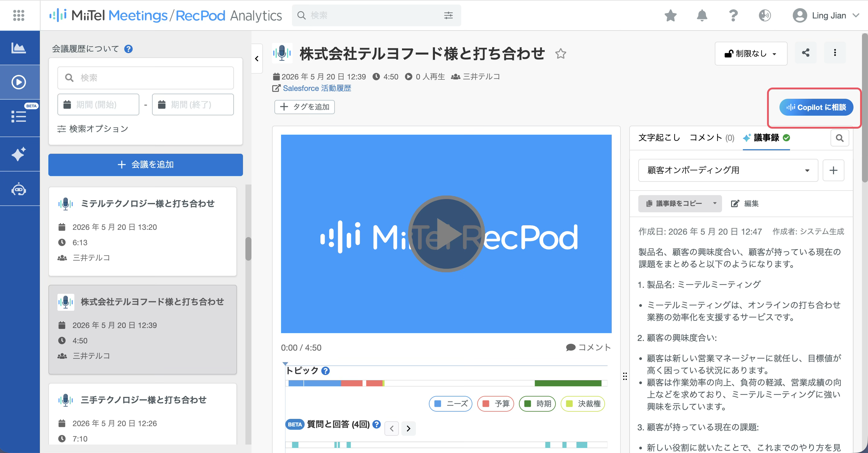Viewport: 868px width, 453px height.
Task: Go to previous question with left arrow
Action: coord(392,429)
